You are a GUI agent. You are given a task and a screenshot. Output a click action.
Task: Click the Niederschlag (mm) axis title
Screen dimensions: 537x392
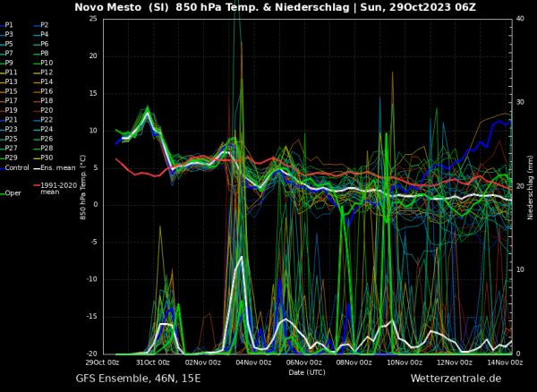click(x=530, y=187)
